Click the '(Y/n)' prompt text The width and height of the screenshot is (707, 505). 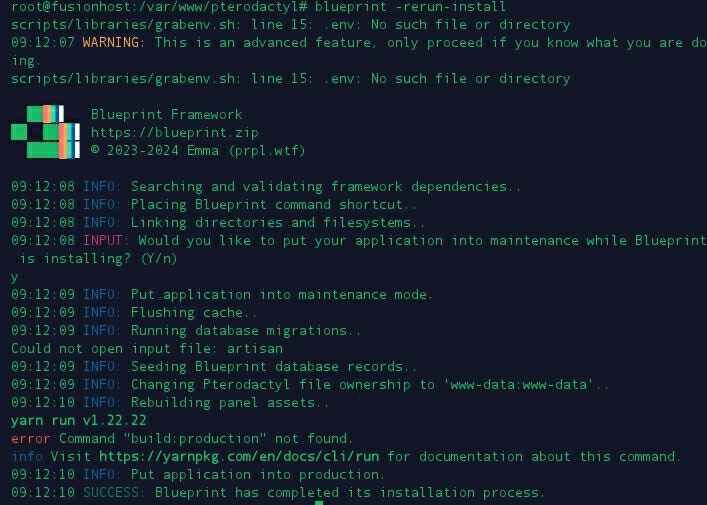[x=159, y=259]
